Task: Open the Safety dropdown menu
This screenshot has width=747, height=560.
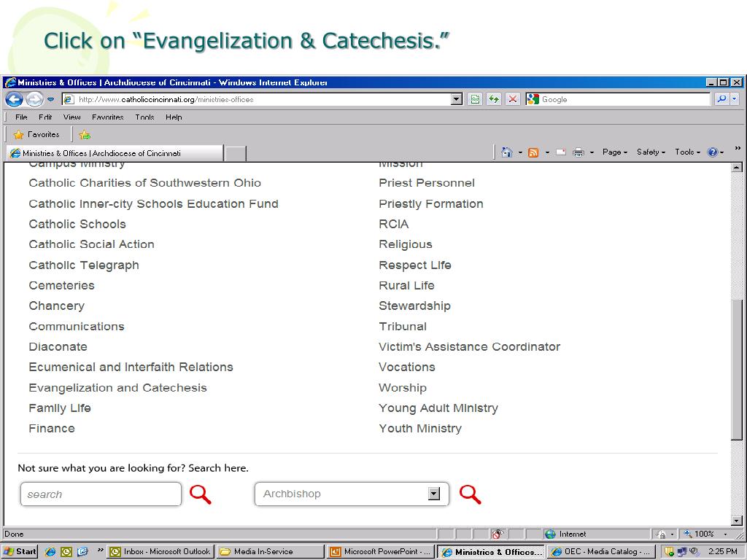Action: coord(651,152)
